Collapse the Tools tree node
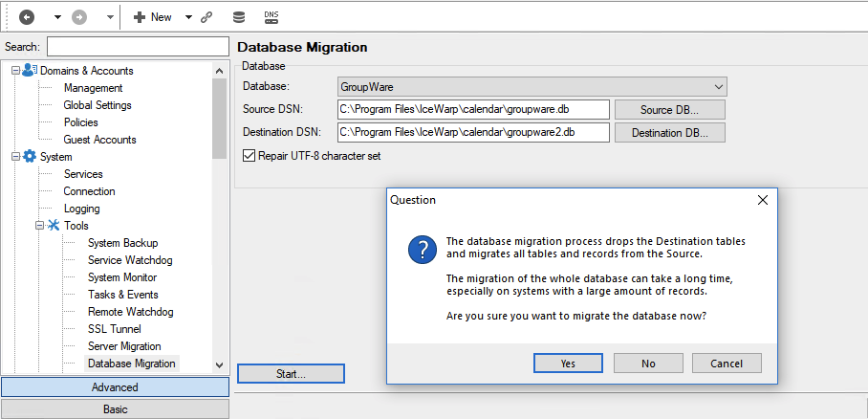The height and width of the screenshot is (419, 868). [x=40, y=226]
